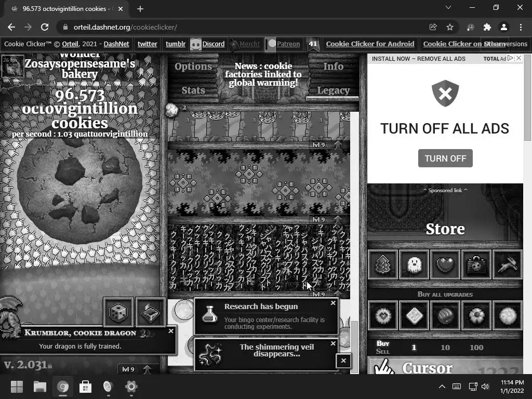Switch store to Sell mode
The height and width of the screenshot is (399, 532).
click(383, 351)
